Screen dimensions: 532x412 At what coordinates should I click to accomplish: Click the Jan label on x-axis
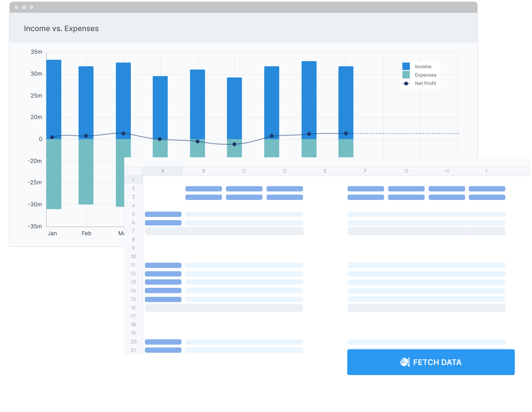[x=52, y=233]
